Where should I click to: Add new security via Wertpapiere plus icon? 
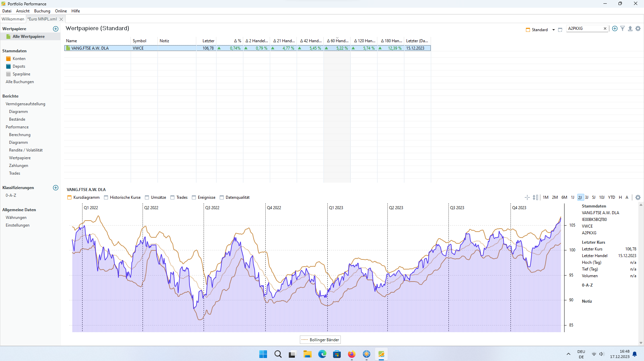(x=56, y=29)
